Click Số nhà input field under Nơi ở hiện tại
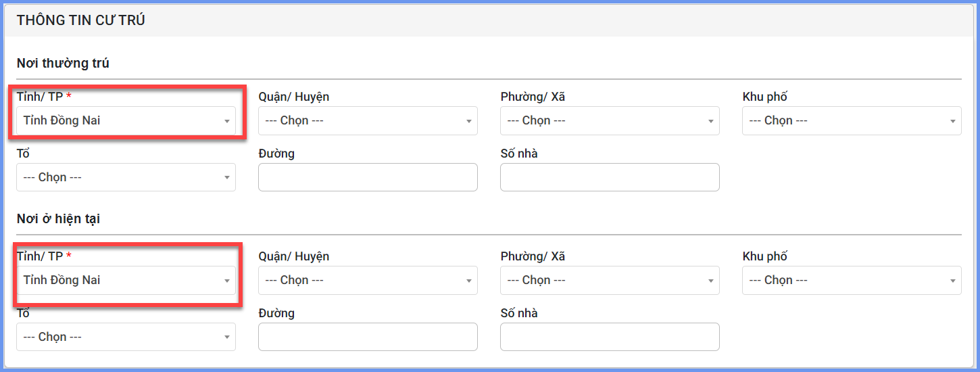980x372 pixels. click(x=610, y=337)
